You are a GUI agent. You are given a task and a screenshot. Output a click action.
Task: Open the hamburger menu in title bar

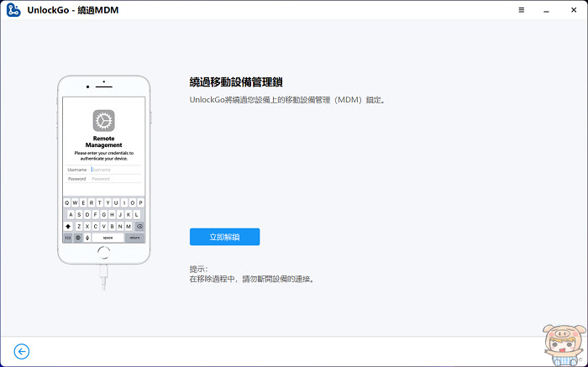522,10
